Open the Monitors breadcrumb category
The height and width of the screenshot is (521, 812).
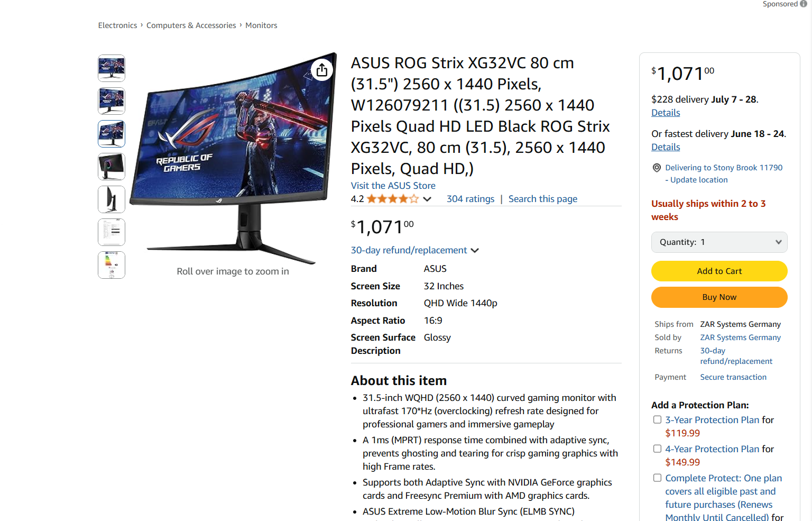pos(261,25)
